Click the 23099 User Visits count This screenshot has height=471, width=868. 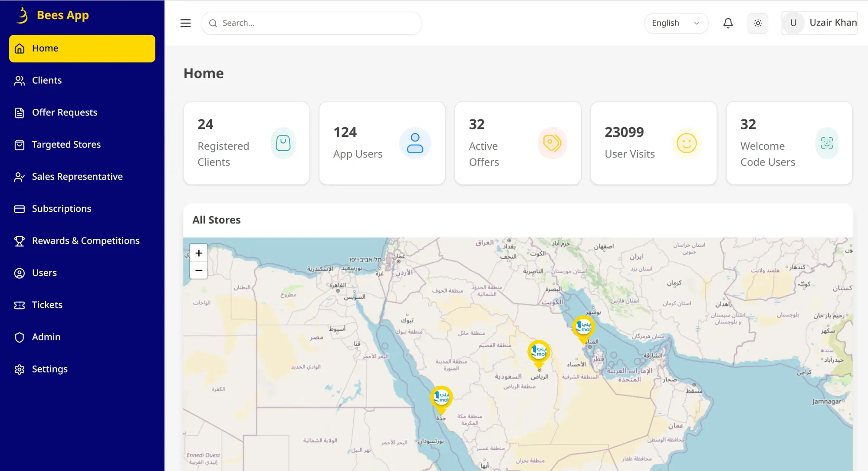point(624,132)
